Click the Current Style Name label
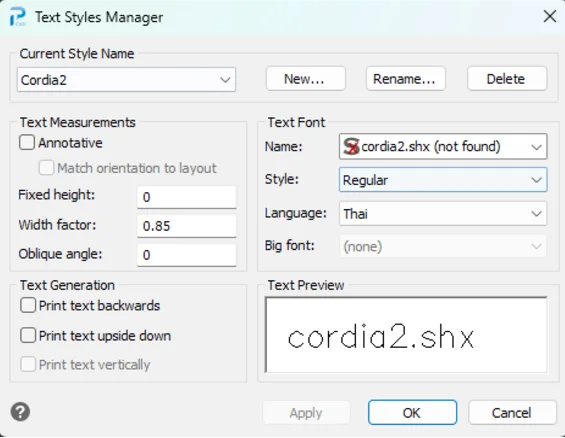 (77, 54)
